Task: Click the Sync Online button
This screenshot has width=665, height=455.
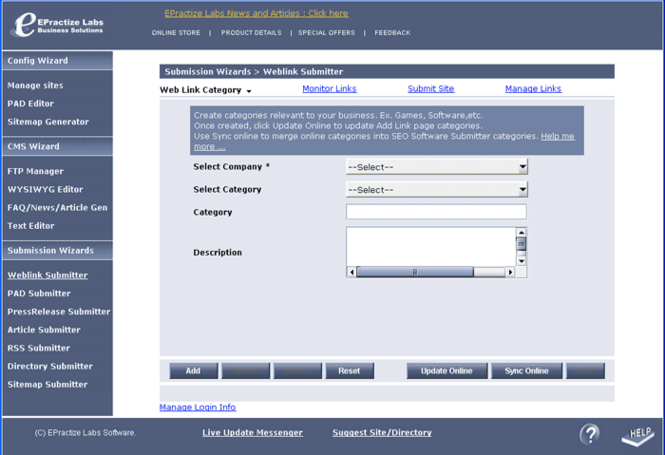Action: point(527,371)
